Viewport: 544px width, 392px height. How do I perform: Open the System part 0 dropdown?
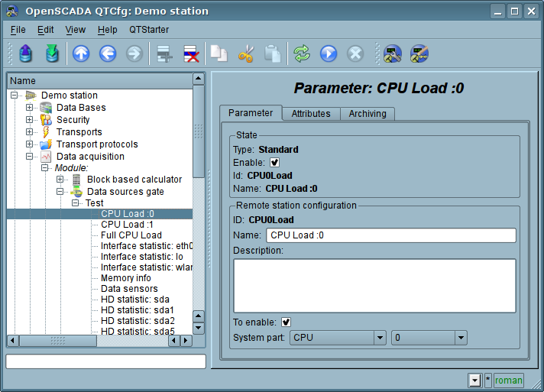tap(429, 338)
